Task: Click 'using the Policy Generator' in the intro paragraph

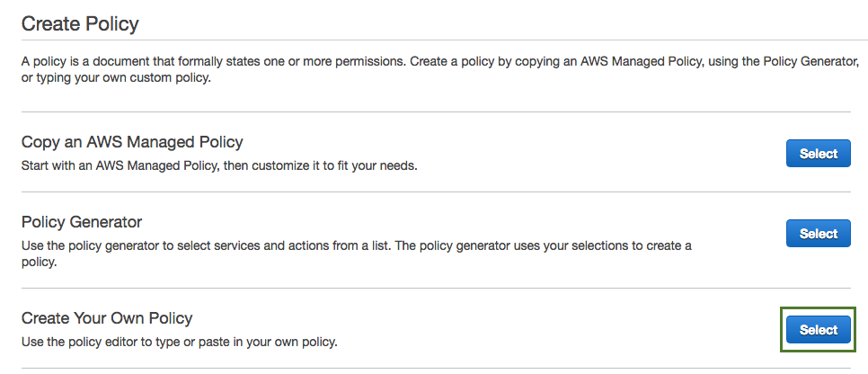Action: 775,62
